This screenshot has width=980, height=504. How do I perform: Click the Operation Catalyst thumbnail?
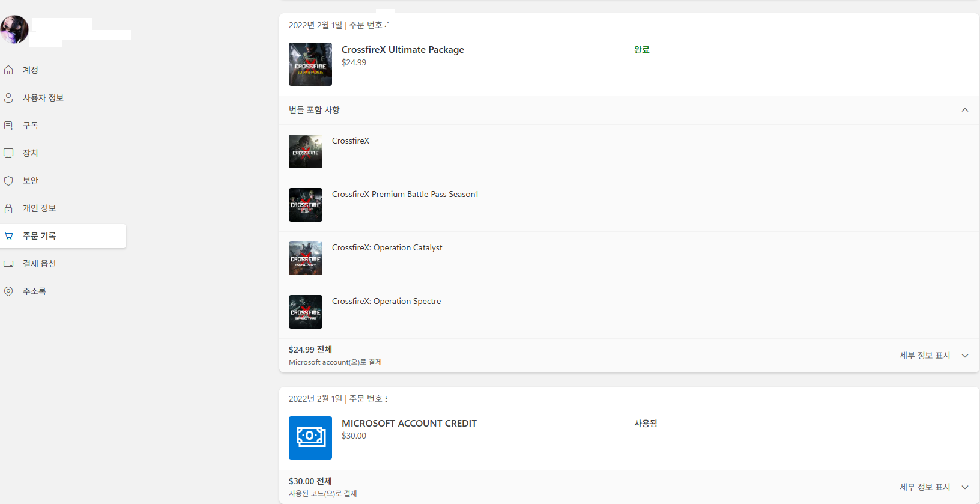click(306, 258)
